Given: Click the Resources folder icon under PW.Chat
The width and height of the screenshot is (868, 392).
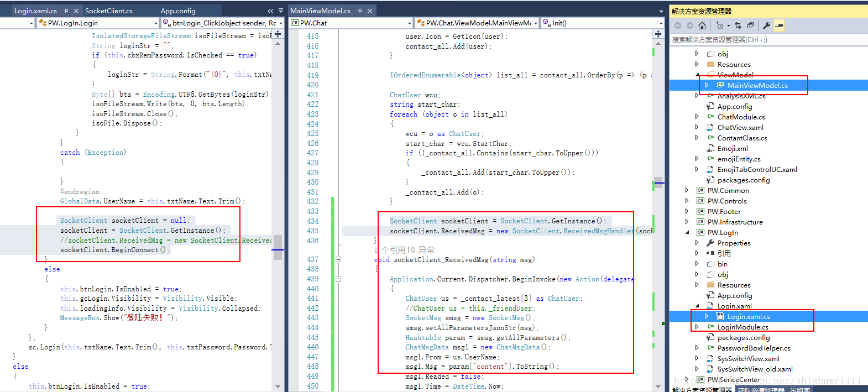Looking at the screenshot, I should click(x=711, y=64).
